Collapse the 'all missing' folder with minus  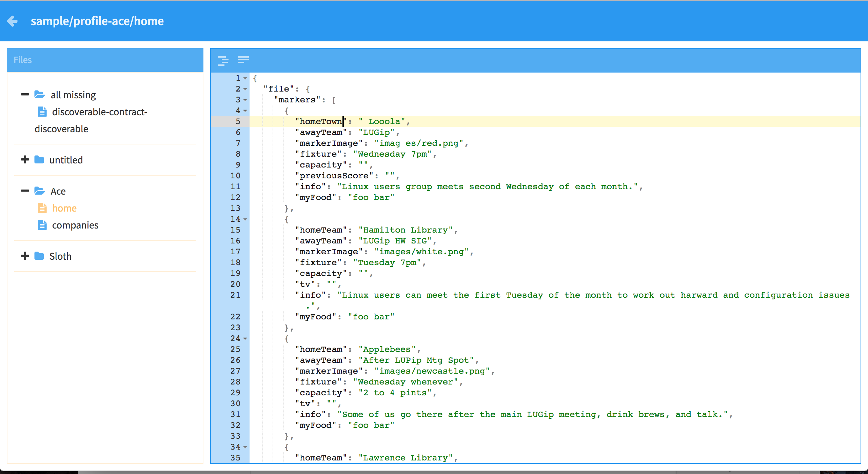tap(25, 95)
